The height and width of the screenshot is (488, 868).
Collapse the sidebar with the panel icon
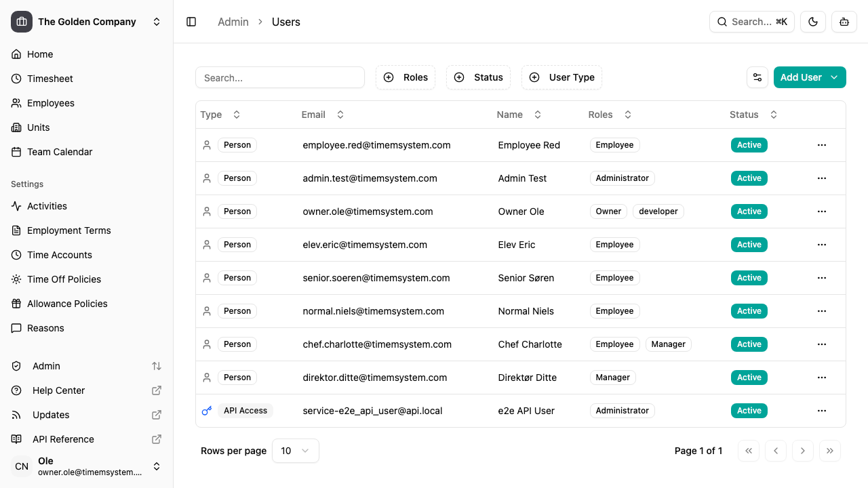pyautogui.click(x=191, y=22)
